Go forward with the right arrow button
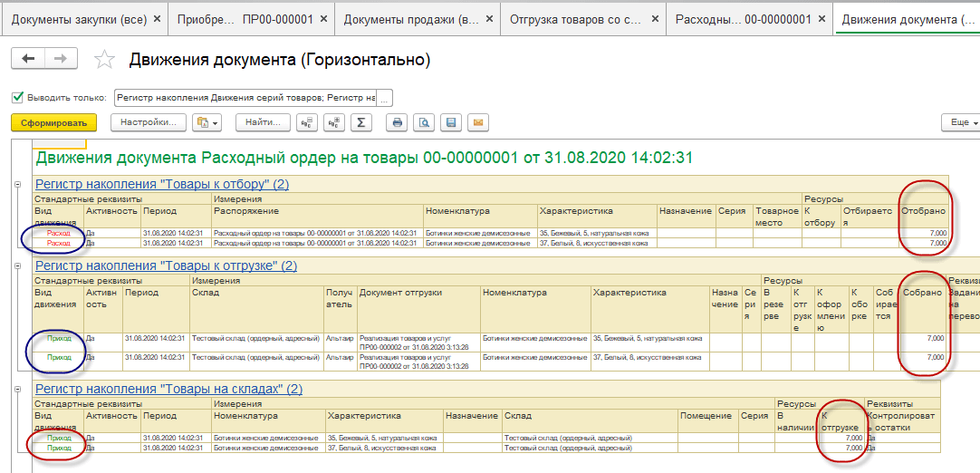 61,59
